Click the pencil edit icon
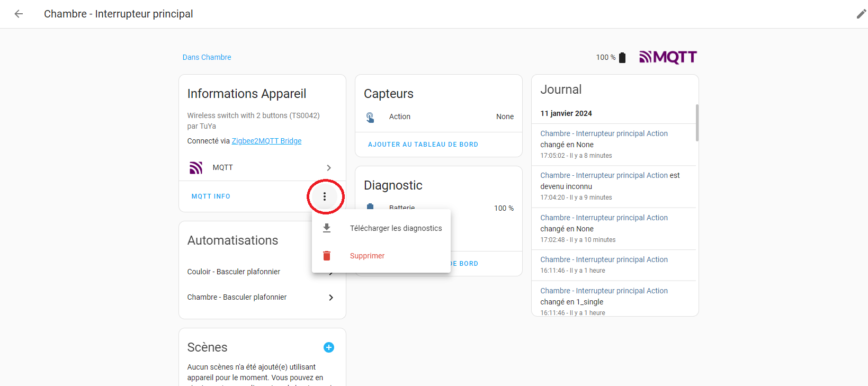Screen dimensions: 868x386 pyautogui.click(x=861, y=14)
